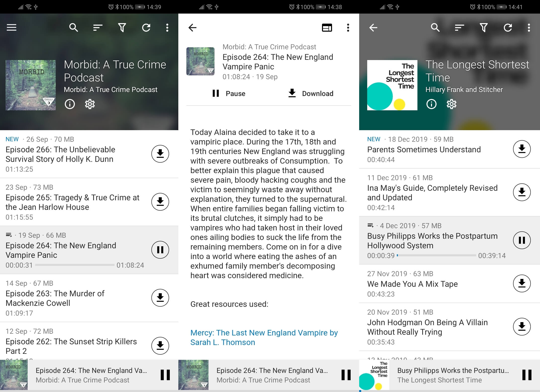
Task: Open filter on Longest Shortest Time screen
Action: [484, 27]
